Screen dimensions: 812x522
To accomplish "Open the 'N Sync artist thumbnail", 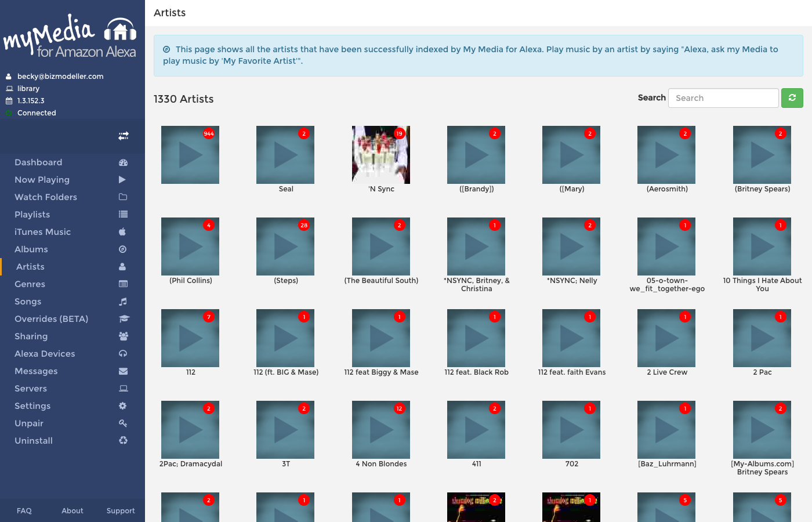I will click(381, 155).
